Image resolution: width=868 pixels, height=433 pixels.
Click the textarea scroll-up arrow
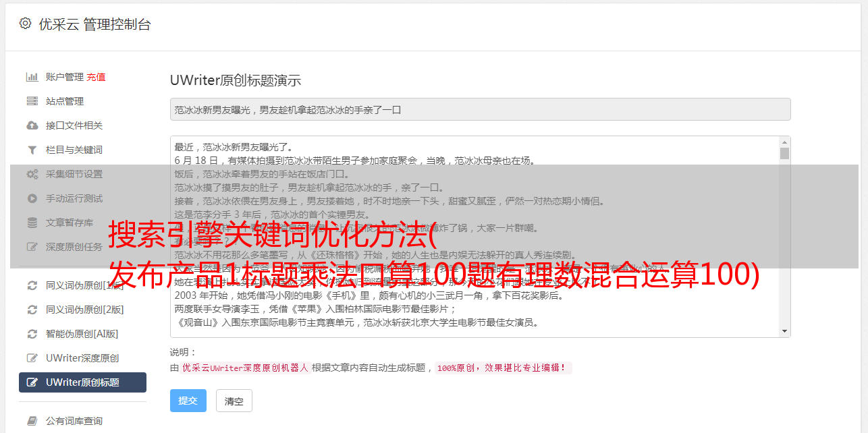tap(784, 142)
